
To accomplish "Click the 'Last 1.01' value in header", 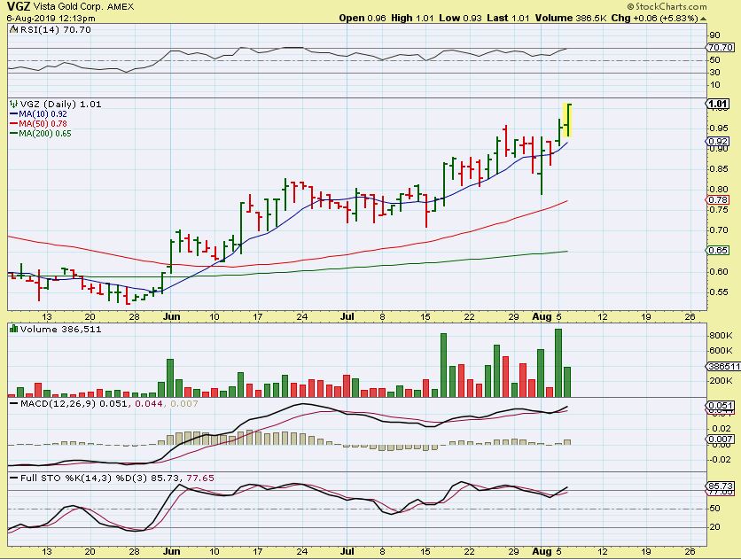I will tap(508, 19).
